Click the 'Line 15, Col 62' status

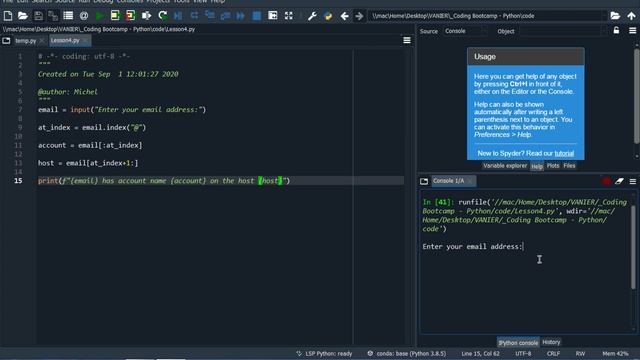(480, 353)
